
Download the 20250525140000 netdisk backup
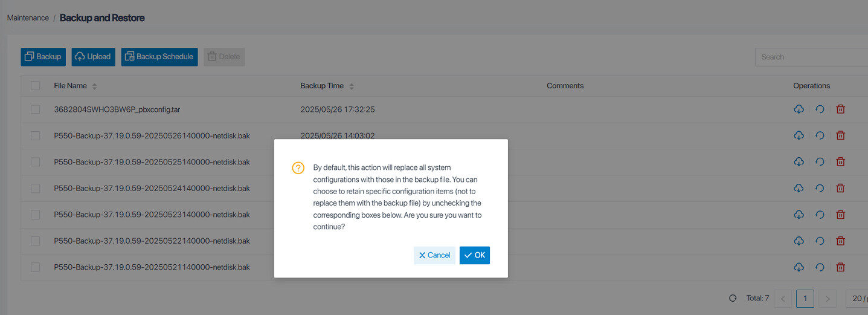coord(799,162)
